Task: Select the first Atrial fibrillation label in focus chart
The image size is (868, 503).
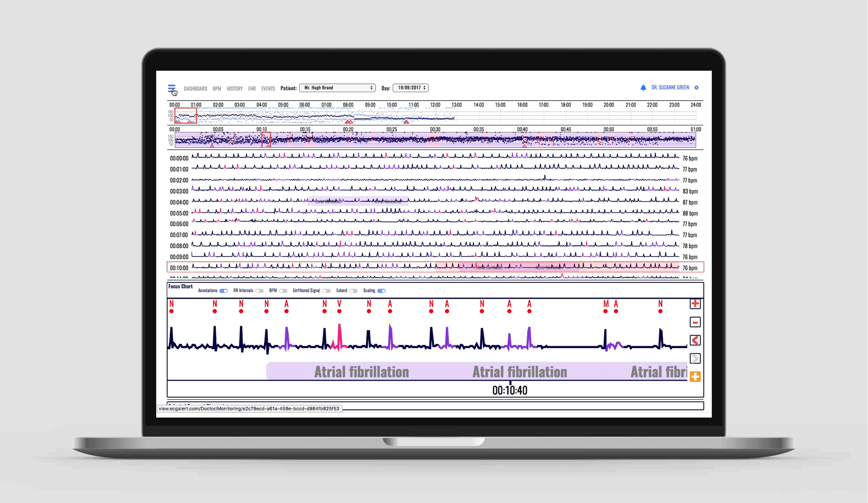Action: point(361,372)
